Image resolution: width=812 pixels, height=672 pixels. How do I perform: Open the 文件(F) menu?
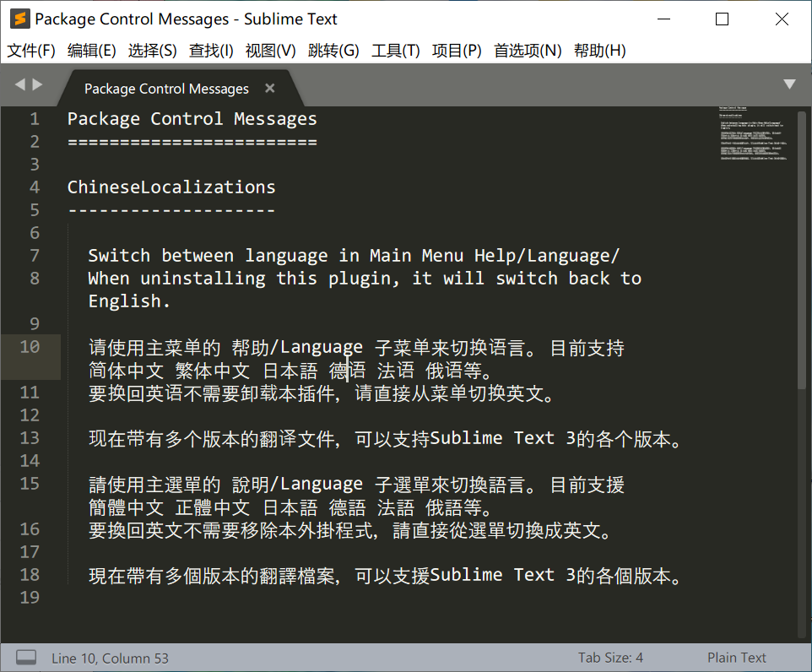click(x=31, y=51)
